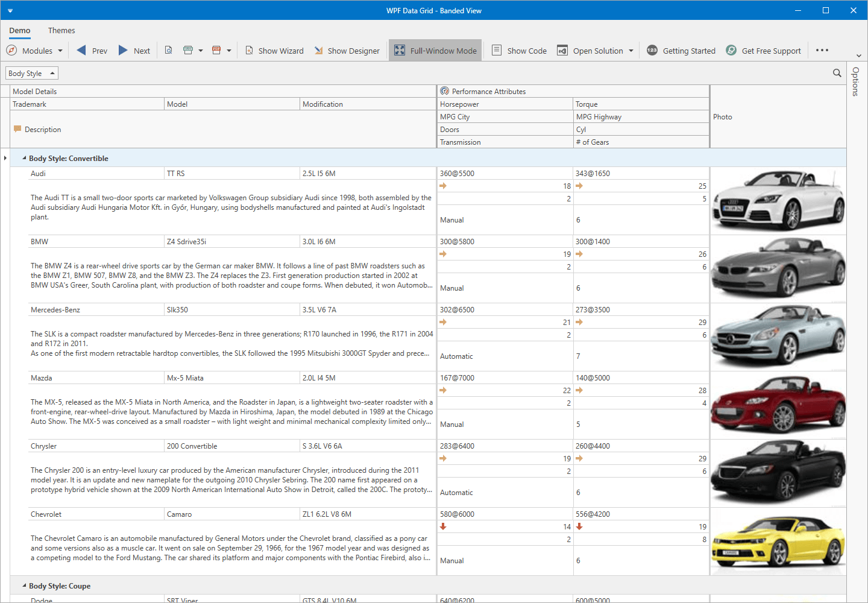
Task: Collapse the Body Style: Coupe group
Action: pyautogui.click(x=25, y=586)
